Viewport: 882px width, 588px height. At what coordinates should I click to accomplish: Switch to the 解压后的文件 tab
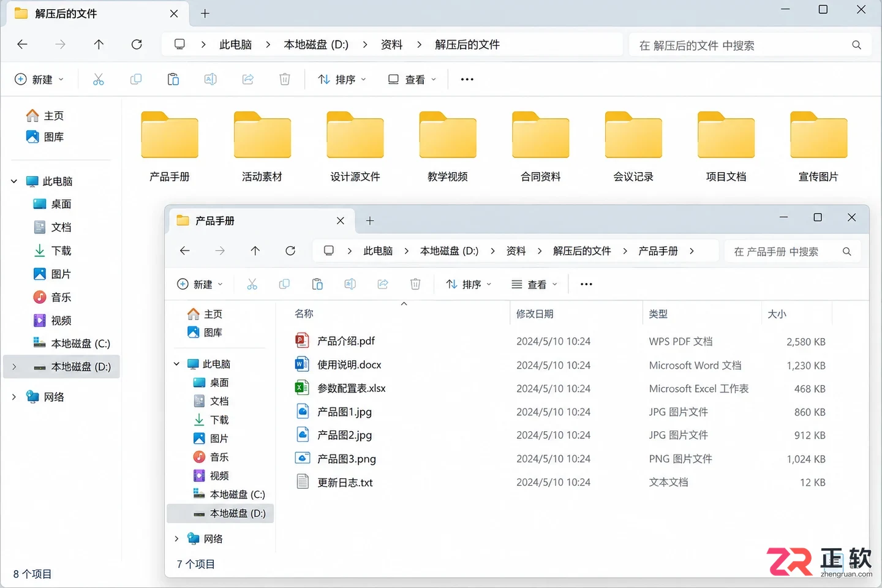[96, 13]
